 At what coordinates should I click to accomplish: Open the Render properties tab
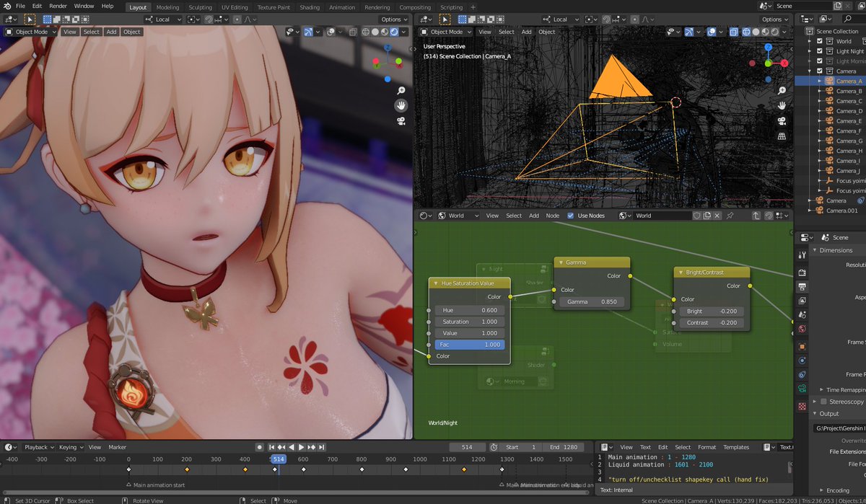(x=802, y=273)
